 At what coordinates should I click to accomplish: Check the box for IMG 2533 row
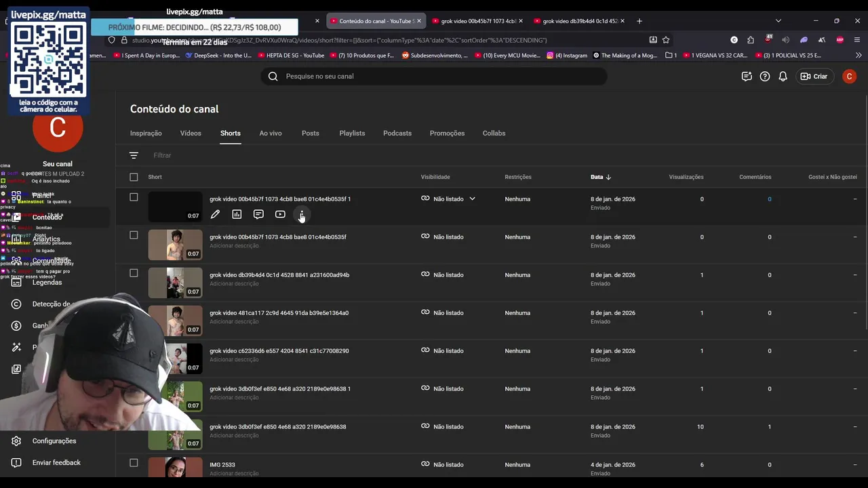pyautogui.click(x=134, y=463)
